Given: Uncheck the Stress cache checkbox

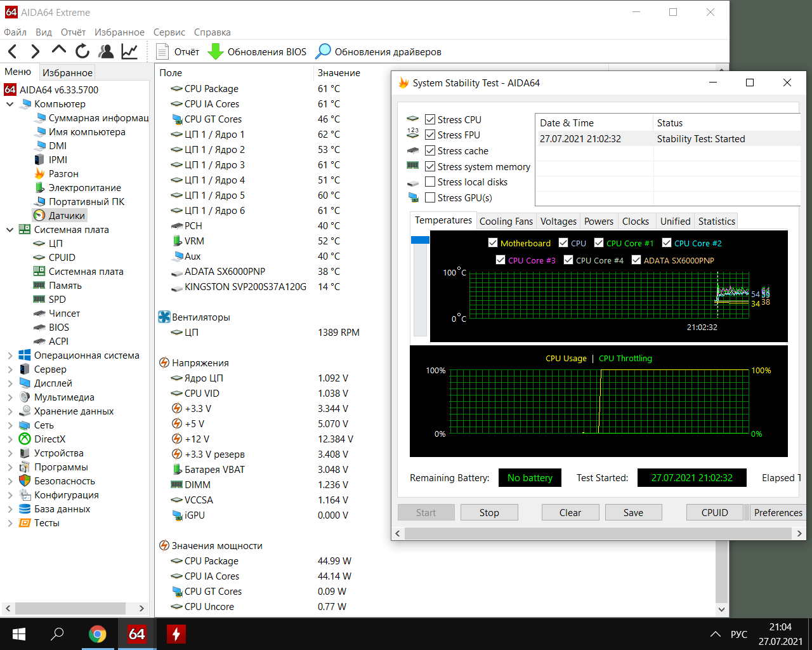Looking at the screenshot, I should click(430, 150).
